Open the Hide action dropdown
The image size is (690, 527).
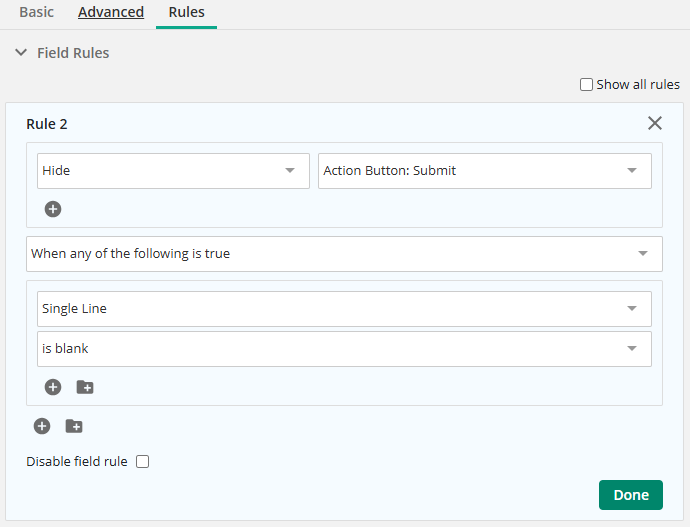(x=173, y=171)
